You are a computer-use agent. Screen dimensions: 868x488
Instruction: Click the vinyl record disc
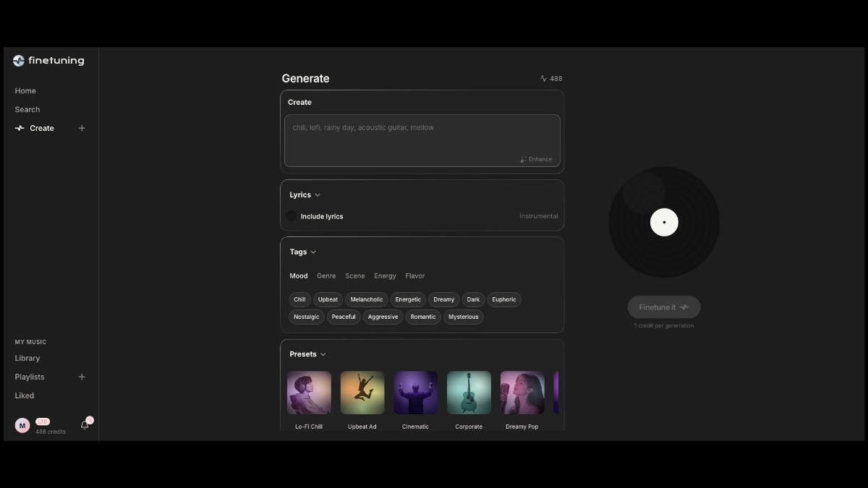[664, 222]
